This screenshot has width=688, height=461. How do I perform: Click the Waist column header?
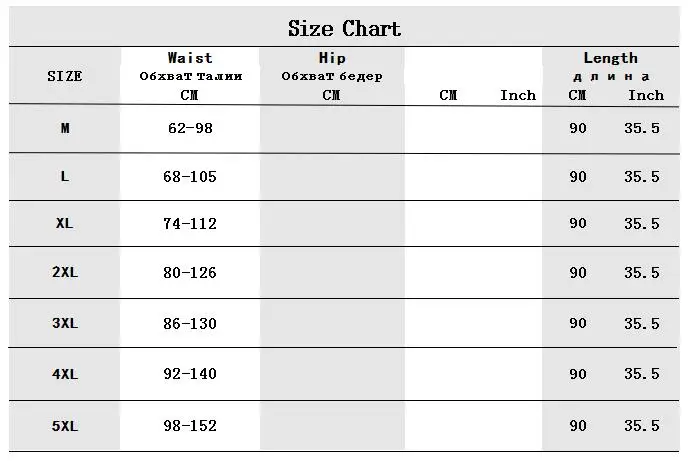click(190, 58)
